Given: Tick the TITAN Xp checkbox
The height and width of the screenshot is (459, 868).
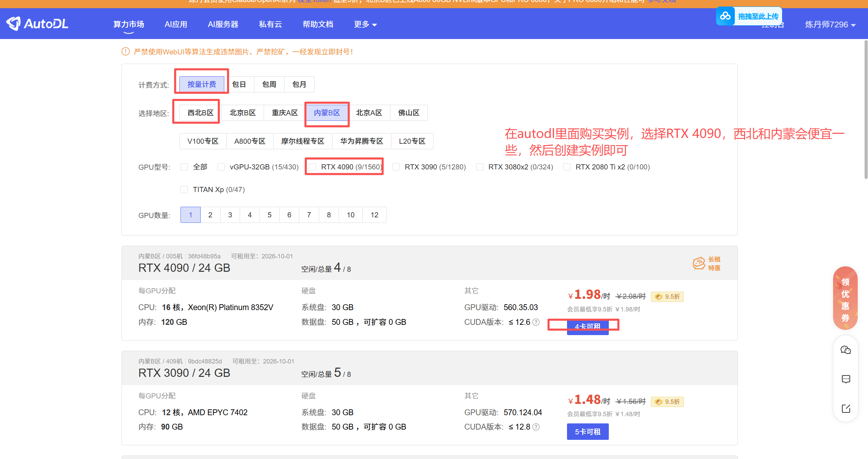Looking at the screenshot, I should (184, 190).
